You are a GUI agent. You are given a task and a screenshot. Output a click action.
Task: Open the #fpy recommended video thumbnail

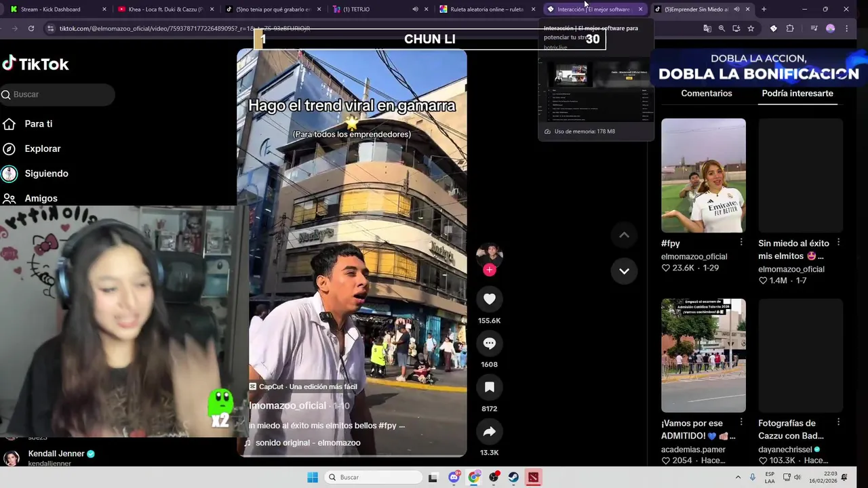click(x=703, y=176)
